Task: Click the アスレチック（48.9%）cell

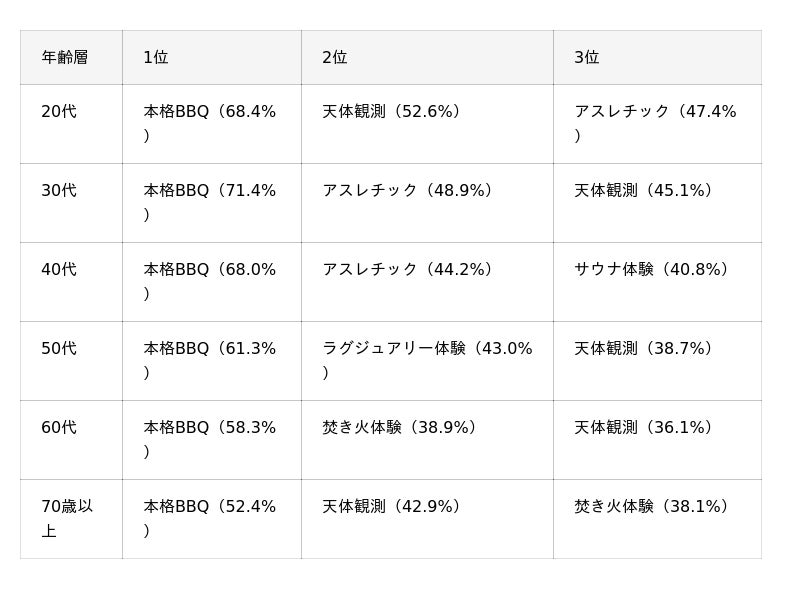Action: pyautogui.click(x=411, y=191)
